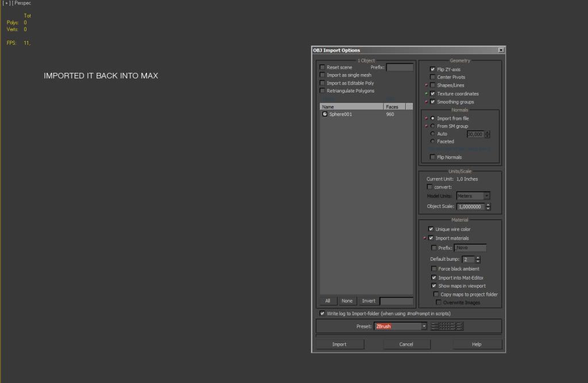This screenshot has width=588, height=383.
Task: Enable the Center Pivots checkbox
Action: click(432, 77)
